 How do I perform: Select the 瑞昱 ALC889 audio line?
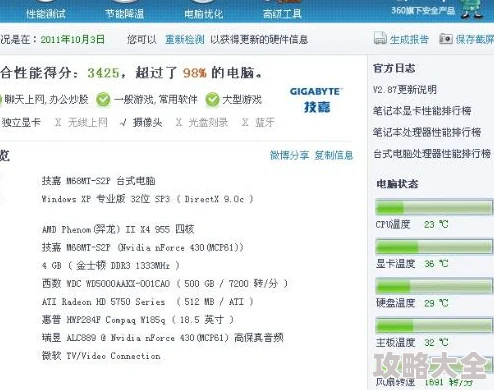click(163, 338)
